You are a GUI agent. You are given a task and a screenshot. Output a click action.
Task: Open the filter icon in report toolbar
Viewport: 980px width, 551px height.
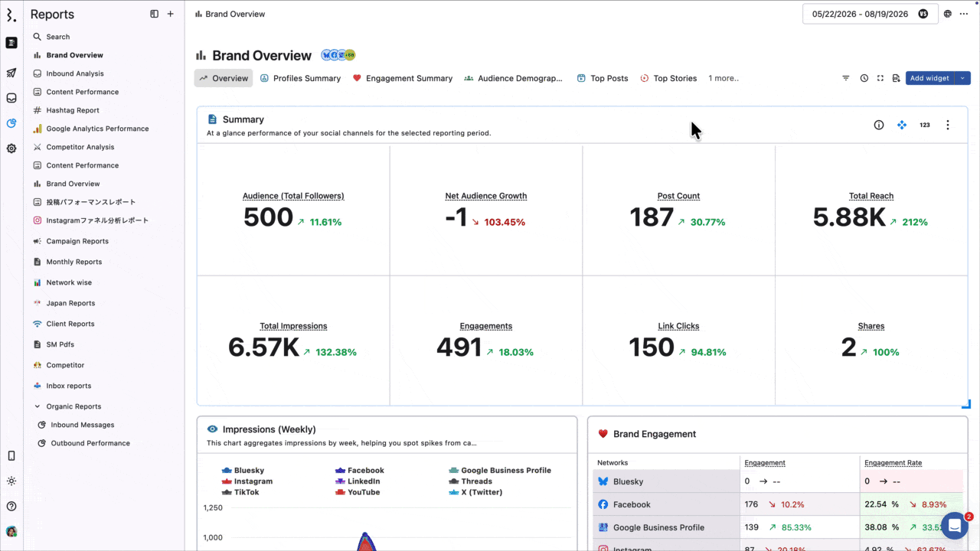coord(846,78)
